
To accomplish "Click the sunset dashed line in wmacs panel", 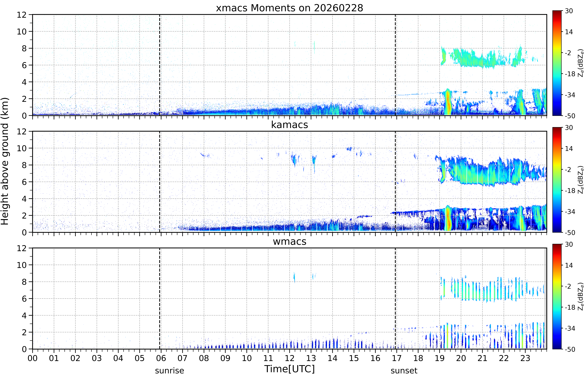I will pos(395,299).
